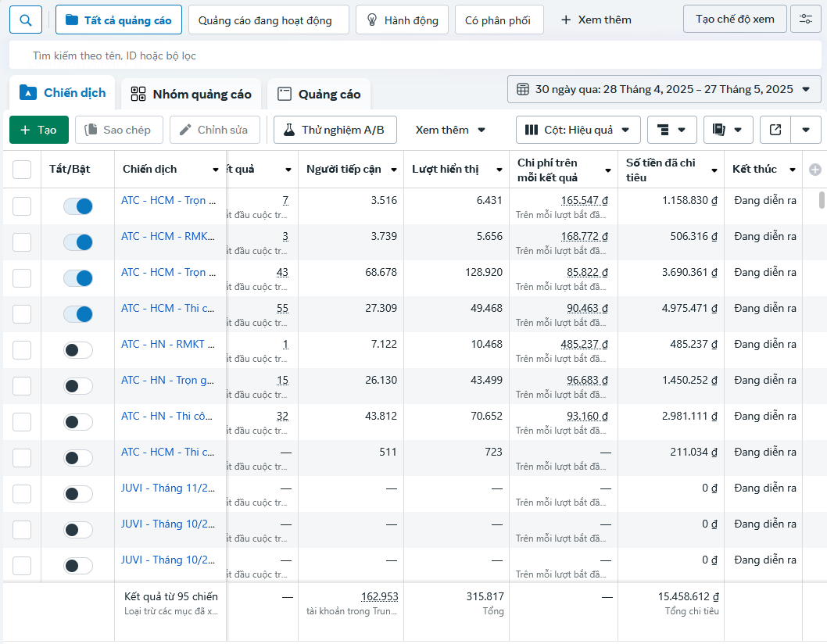Click the results count 55
This screenshot has height=644, width=827.
click(282, 308)
